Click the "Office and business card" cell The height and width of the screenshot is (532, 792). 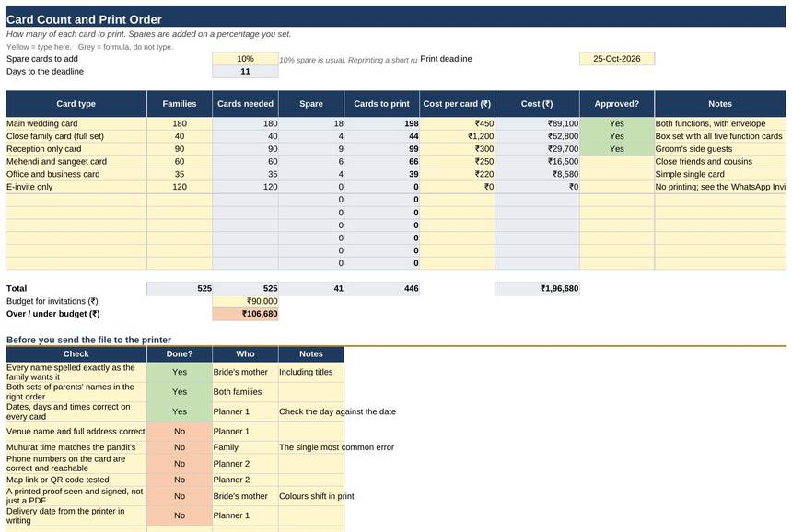76,174
